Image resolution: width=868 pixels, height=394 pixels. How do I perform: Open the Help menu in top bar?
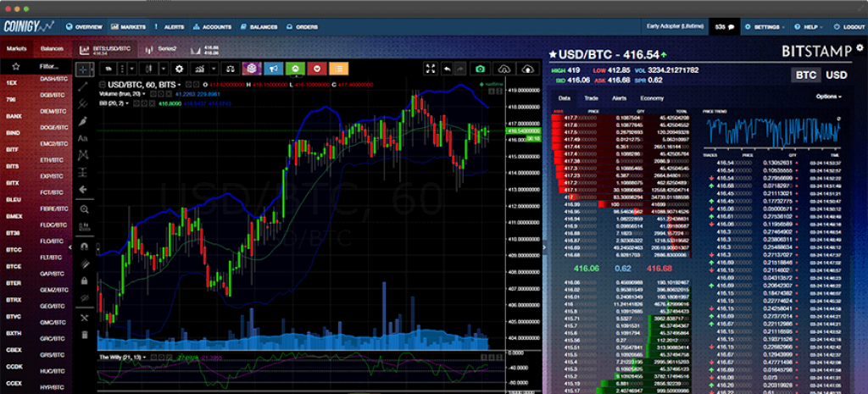pyautogui.click(x=808, y=26)
